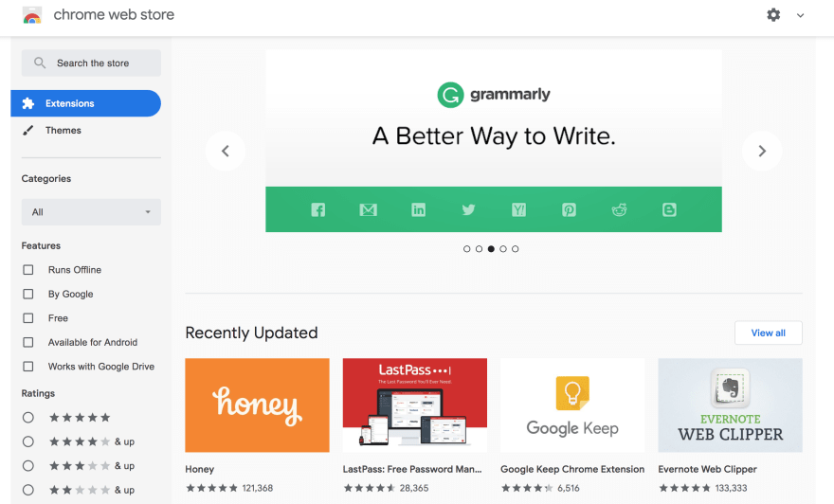
Task: Pick two stars & up rating
Action: coord(28,490)
